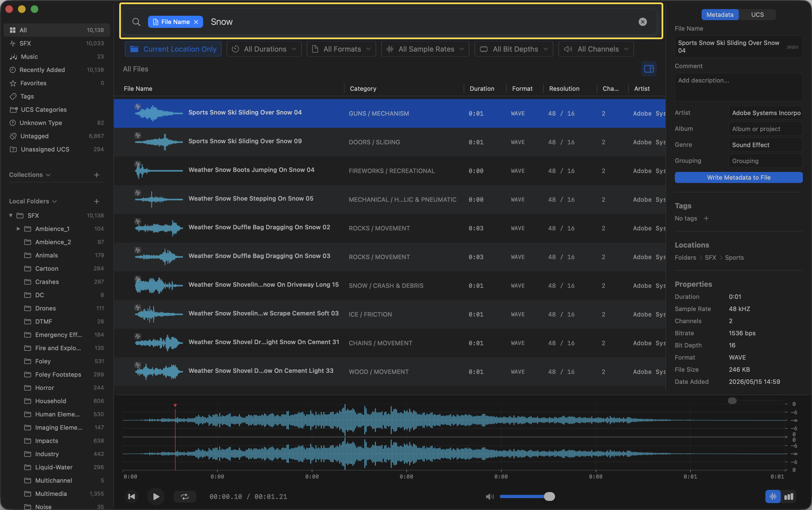Select the Multimedia folder
The image size is (812, 510).
click(x=57, y=494)
